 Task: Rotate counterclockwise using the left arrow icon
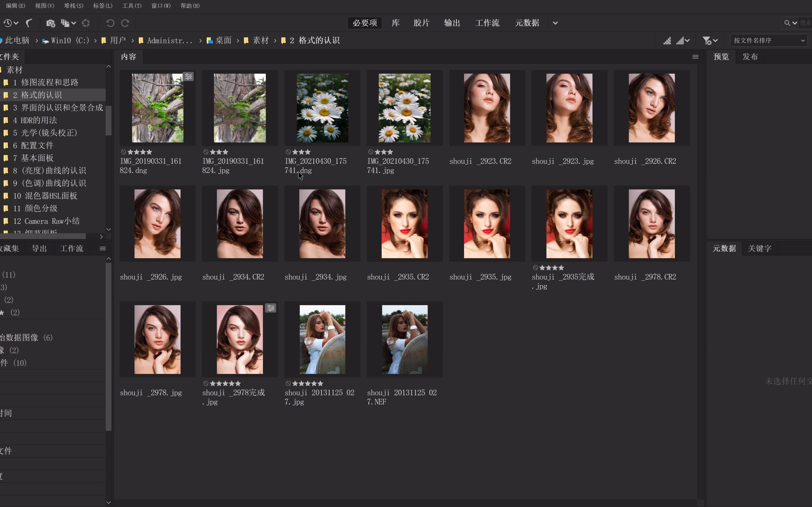pyautogui.click(x=110, y=23)
